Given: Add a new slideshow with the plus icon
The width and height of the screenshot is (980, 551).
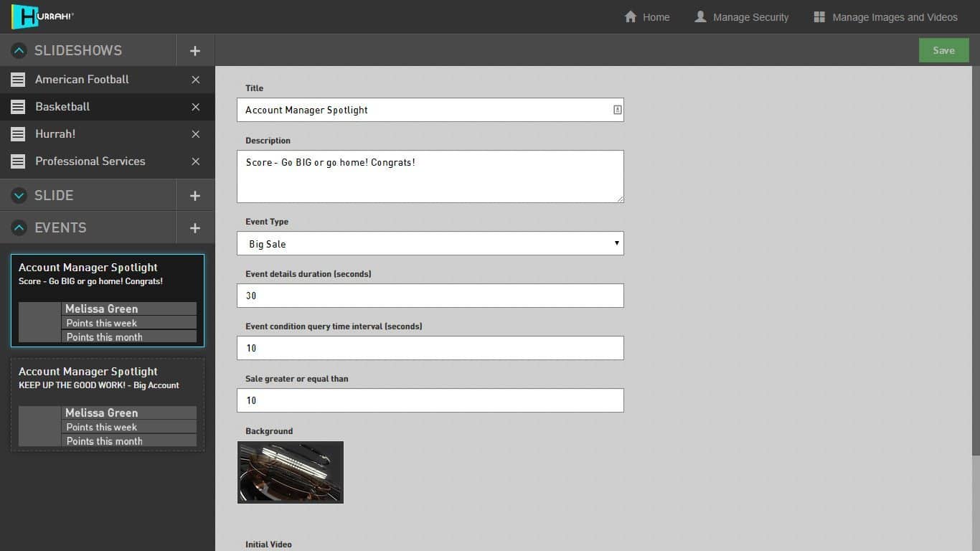Looking at the screenshot, I should tap(194, 50).
